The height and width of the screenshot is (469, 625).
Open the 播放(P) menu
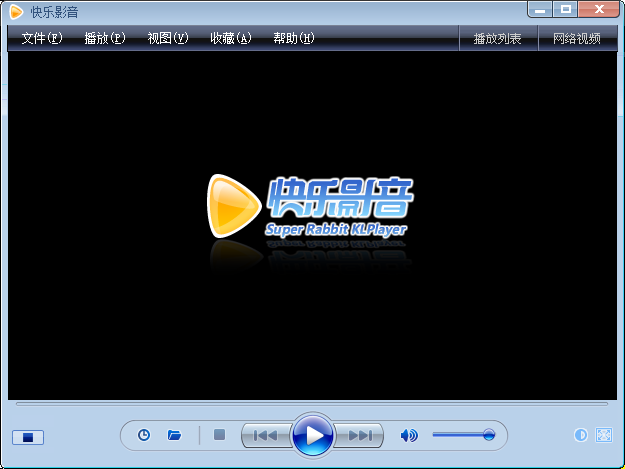105,39
